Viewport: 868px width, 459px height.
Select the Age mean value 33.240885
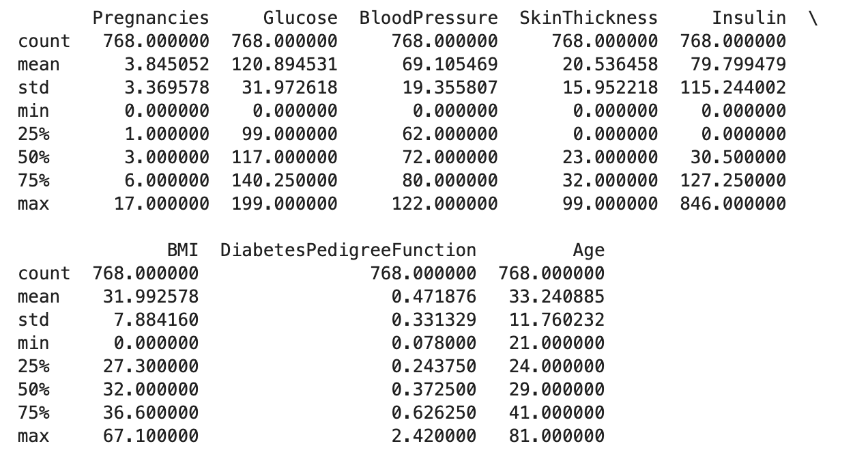[557, 297]
